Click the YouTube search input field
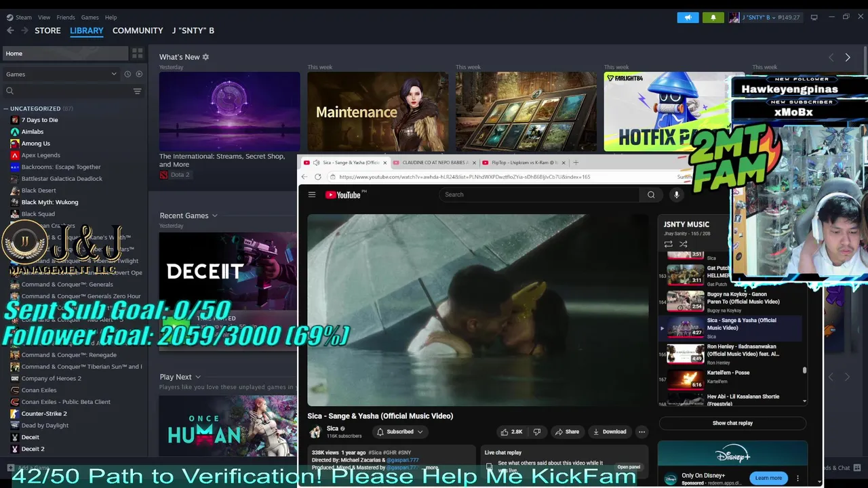This screenshot has width=868, height=488. coord(539,195)
